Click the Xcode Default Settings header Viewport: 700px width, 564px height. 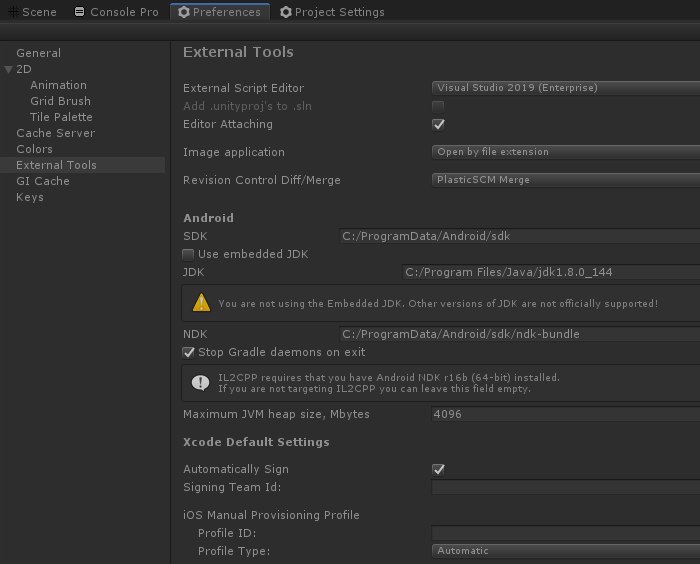coord(256,442)
